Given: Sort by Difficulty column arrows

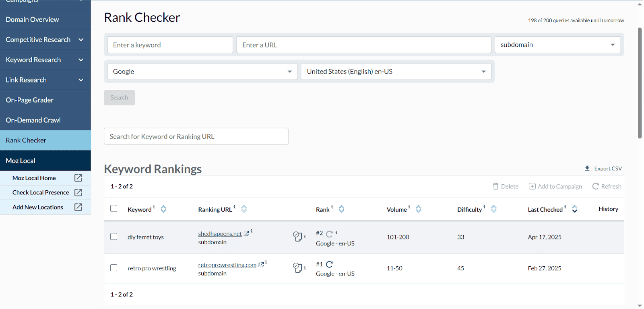Looking at the screenshot, I should [494, 209].
